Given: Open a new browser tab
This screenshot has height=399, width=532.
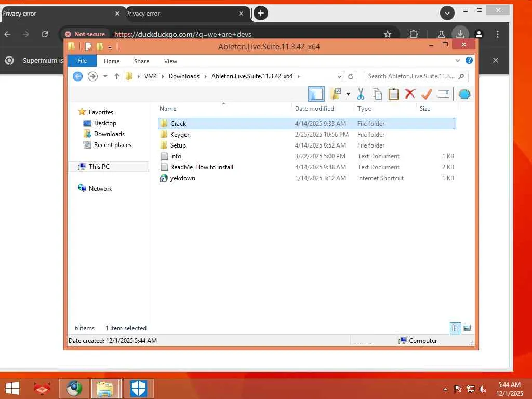Looking at the screenshot, I should point(261,13).
